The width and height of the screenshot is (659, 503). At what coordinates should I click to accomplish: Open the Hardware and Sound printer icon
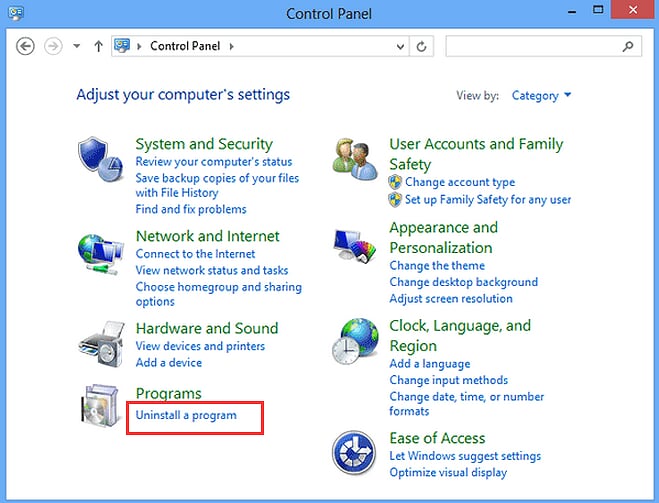pos(102,345)
